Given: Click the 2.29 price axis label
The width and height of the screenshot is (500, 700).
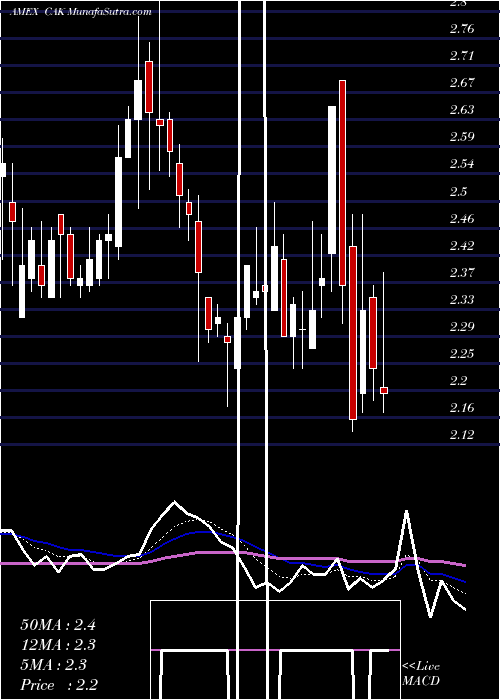Looking at the screenshot, I should point(462,327).
